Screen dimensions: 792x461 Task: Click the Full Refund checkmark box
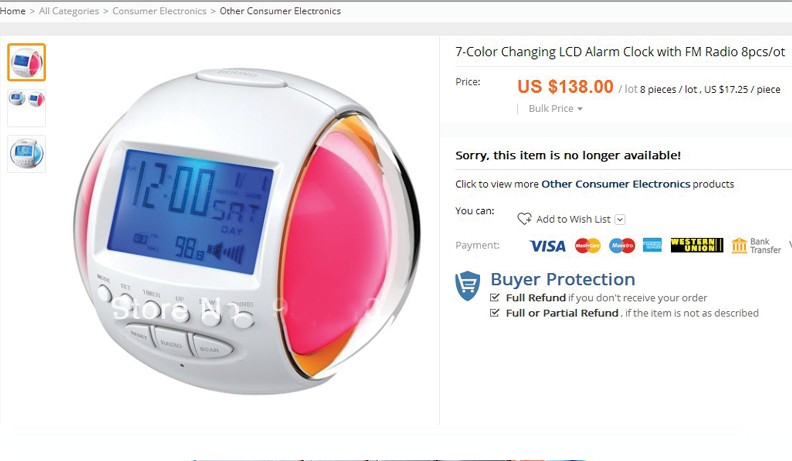click(495, 297)
